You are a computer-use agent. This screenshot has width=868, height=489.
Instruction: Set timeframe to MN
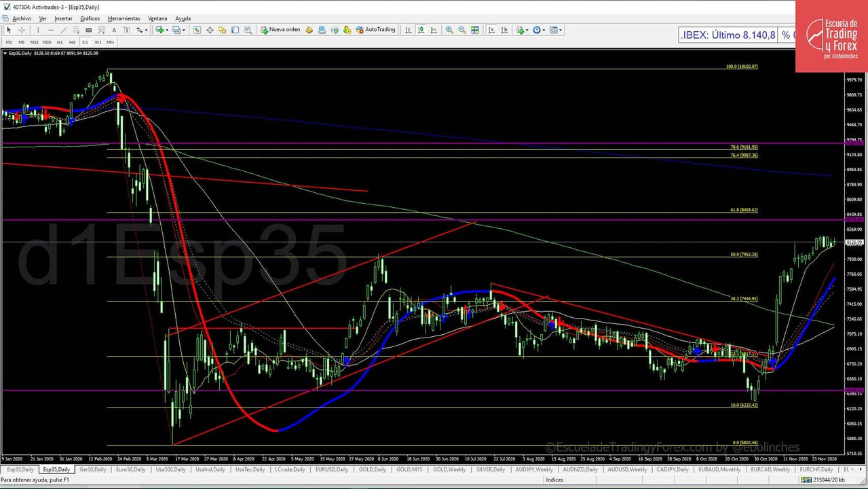point(110,42)
